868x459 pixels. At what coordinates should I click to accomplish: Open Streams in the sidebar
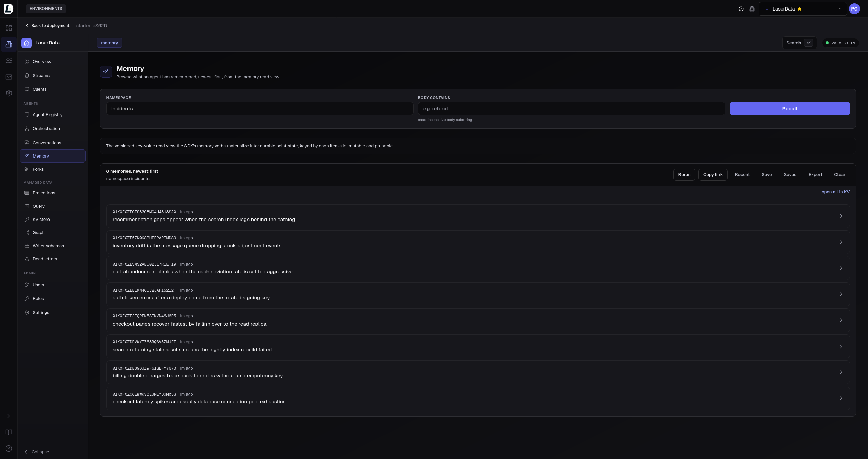[x=53, y=76]
